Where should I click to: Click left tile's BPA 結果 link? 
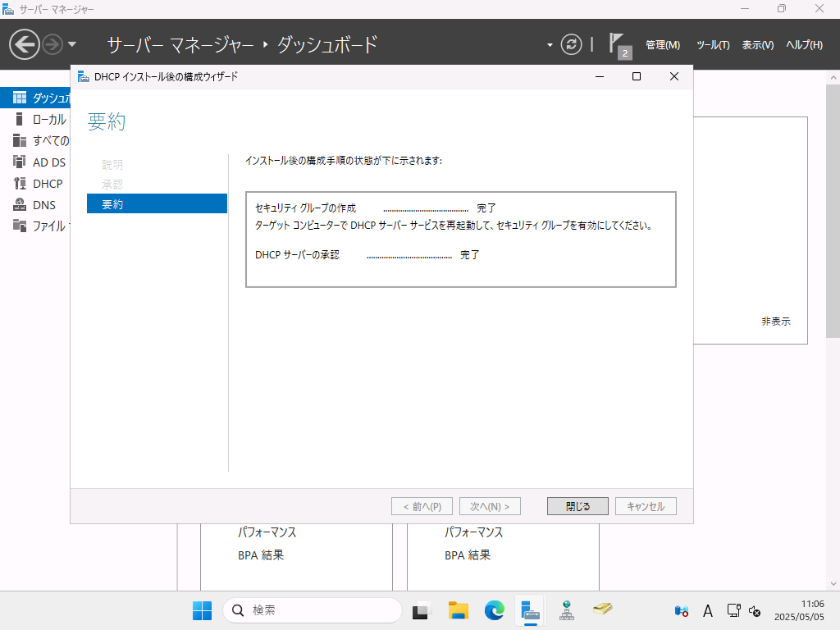point(261,555)
